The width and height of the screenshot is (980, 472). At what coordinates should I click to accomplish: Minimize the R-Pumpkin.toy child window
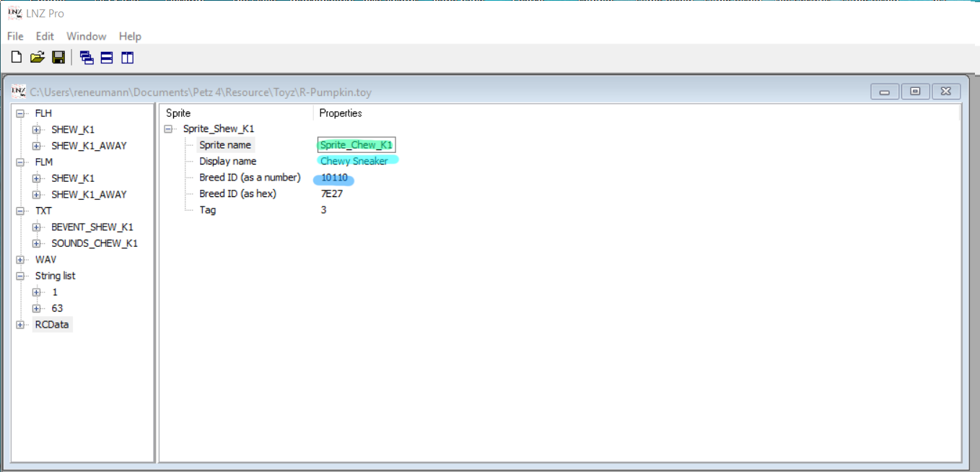884,92
